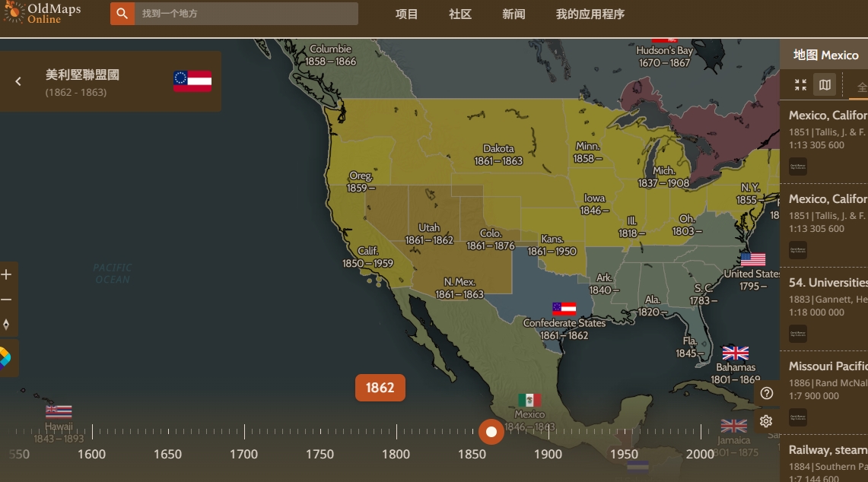
Task: Click the colorful layers icon at left
Action: 5,357
